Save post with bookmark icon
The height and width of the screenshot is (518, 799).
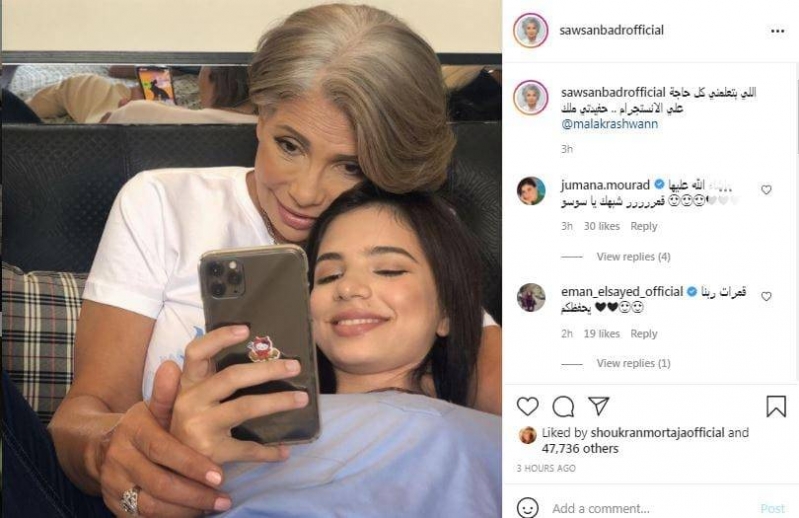click(776, 406)
